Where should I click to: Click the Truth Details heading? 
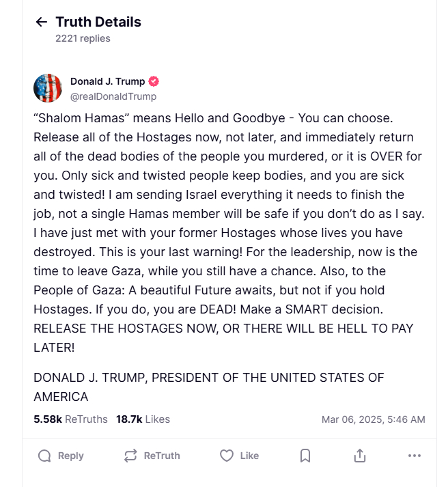click(98, 22)
